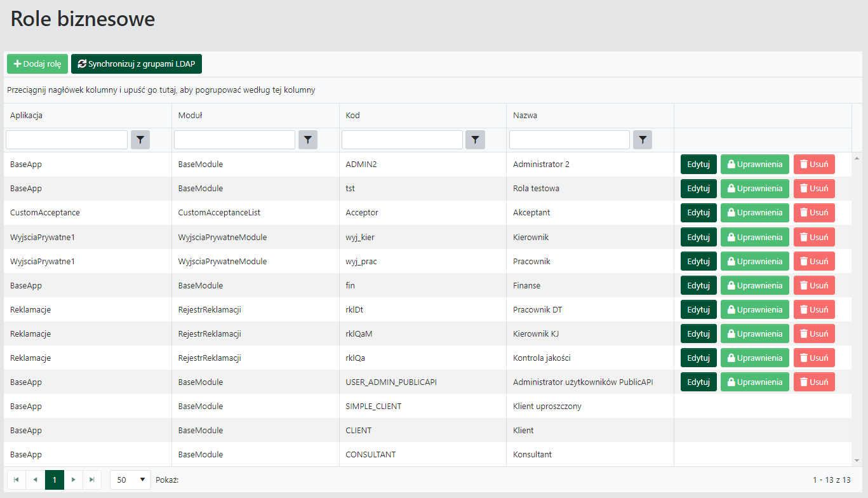
Task: Open permissions for Kierownik KJ
Action: point(755,333)
